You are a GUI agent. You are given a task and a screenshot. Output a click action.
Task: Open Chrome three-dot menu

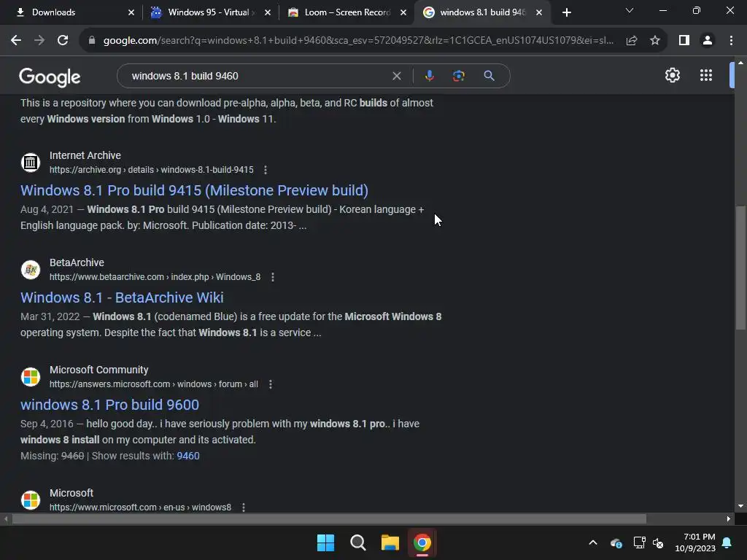pos(731,41)
